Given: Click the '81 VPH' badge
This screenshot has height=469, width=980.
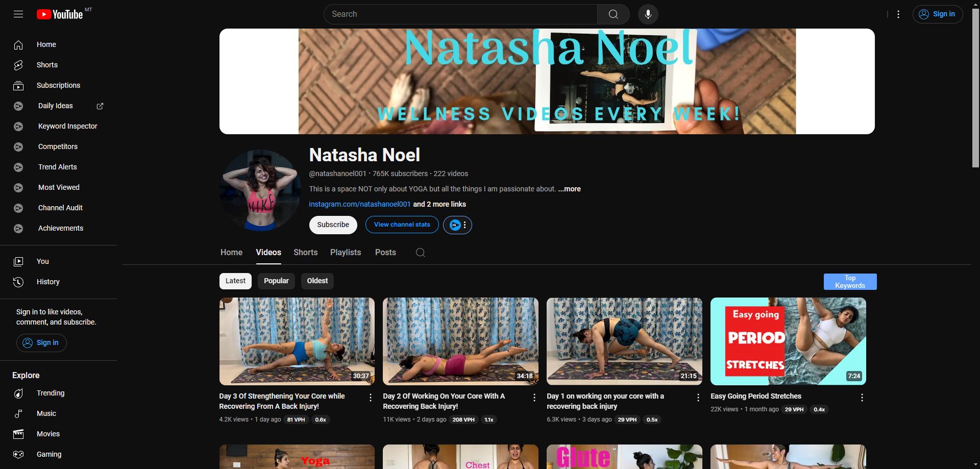Looking at the screenshot, I should [296, 420].
